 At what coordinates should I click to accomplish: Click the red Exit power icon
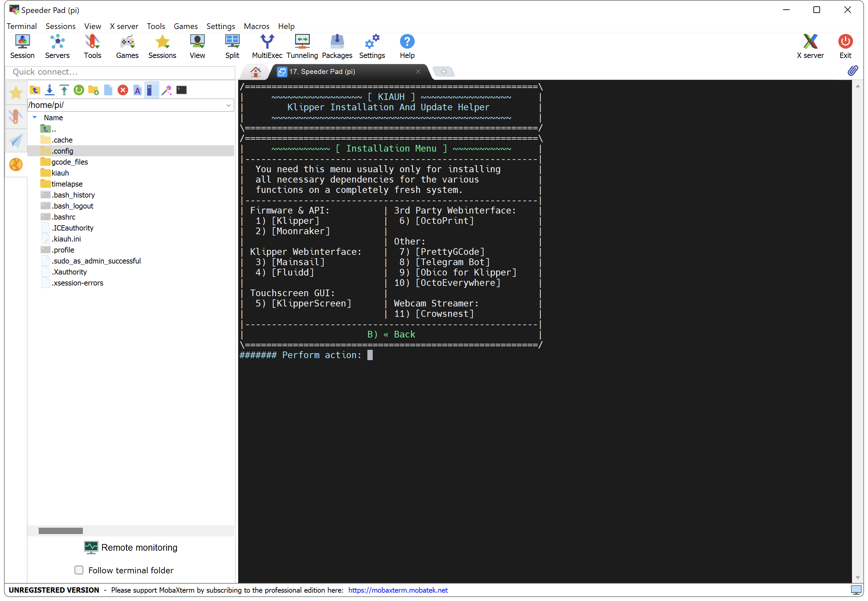[846, 47]
